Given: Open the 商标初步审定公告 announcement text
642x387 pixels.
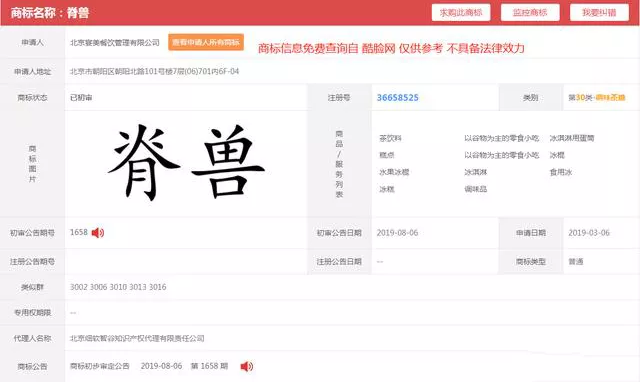Looking at the screenshot, I should coord(100,367).
